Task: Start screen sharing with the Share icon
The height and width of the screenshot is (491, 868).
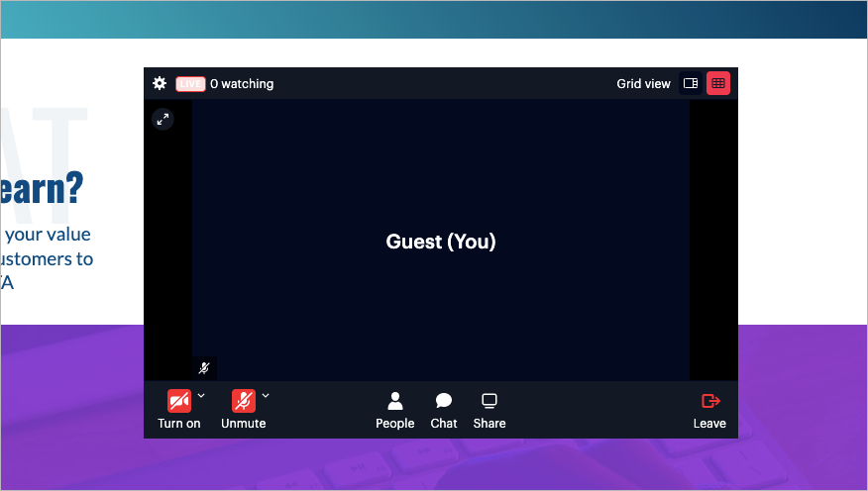Action: click(488, 401)
